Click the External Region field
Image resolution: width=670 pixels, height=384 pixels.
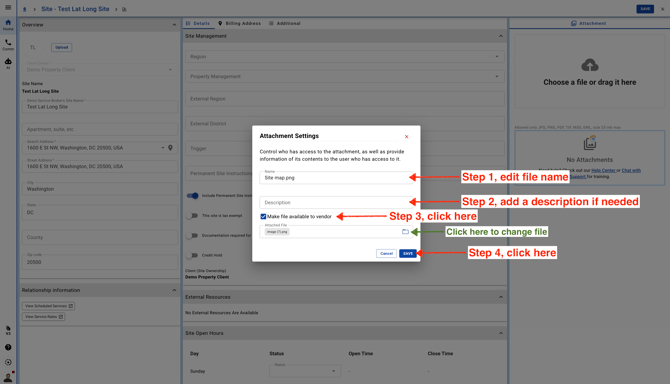point(344,99)
